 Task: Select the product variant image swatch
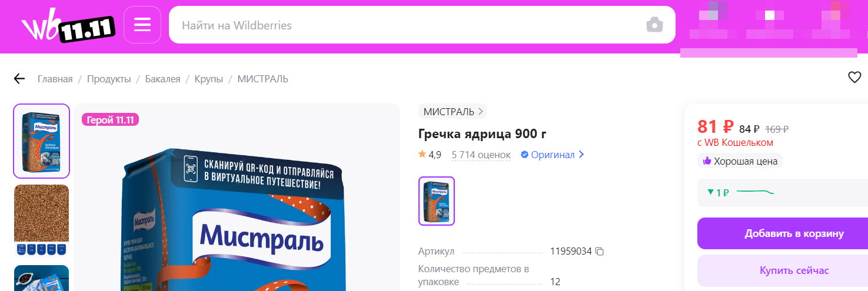click(437, 201)
